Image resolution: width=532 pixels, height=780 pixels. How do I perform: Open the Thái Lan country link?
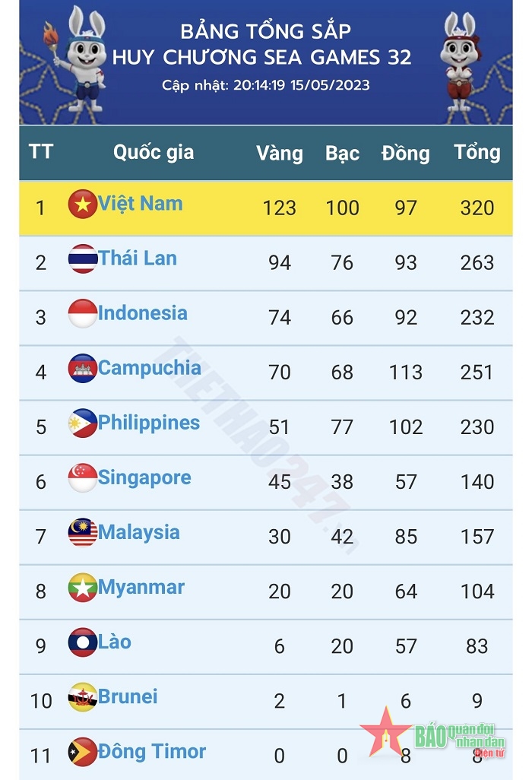pos(138,258)
